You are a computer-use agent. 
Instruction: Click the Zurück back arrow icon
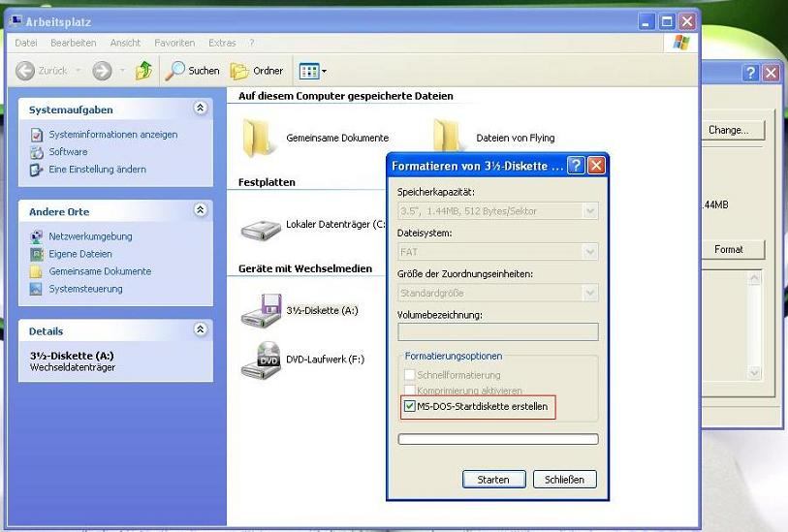pos(25,71)
